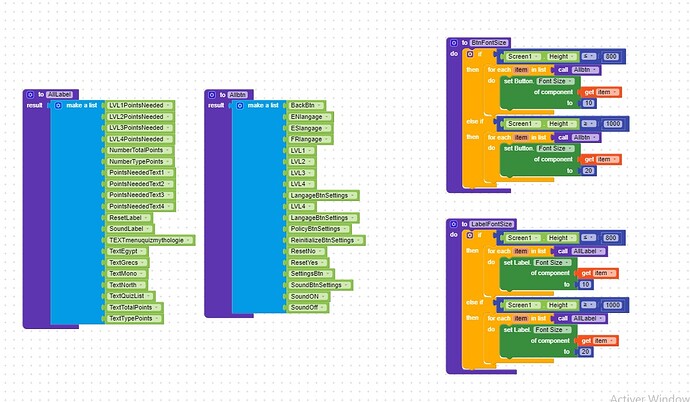Open the NumberTotalPoints component dropdown arrow
This screenshot has height=402, width=690.
pyautogui.click(x=168, y=150)
